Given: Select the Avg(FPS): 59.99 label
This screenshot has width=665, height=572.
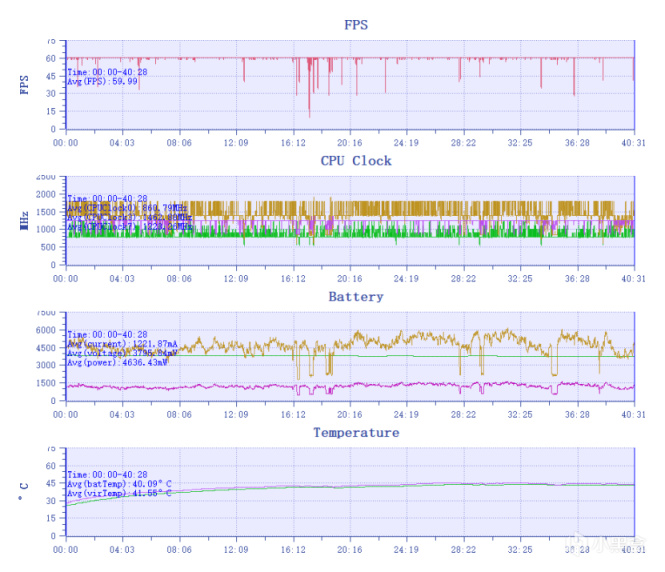Looking at the screenshot, I should tap(102, 81).
